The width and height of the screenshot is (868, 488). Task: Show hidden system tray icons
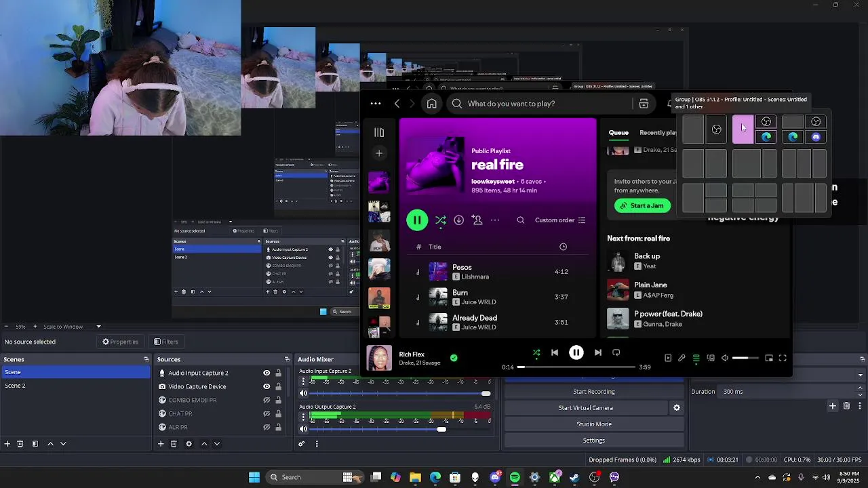(757, 477)
